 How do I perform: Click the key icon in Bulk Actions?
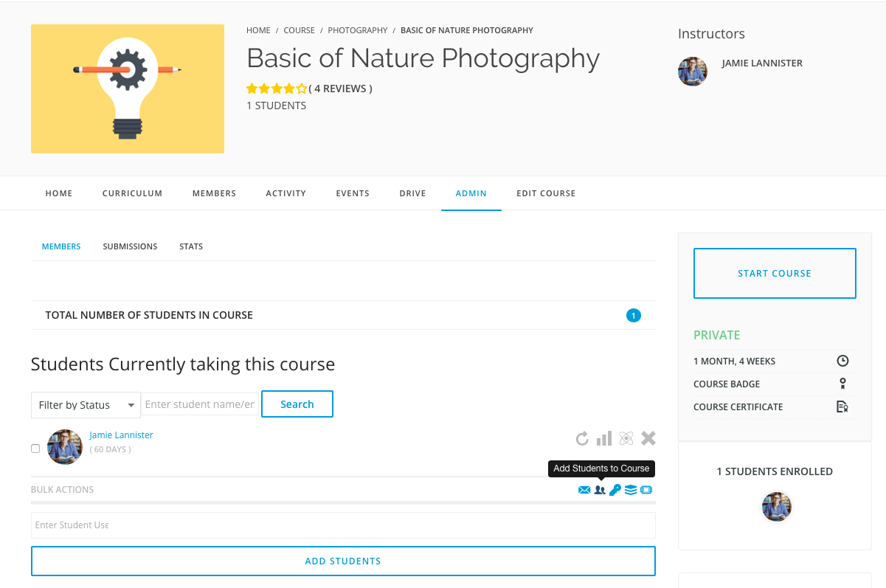tap(615, 490)
